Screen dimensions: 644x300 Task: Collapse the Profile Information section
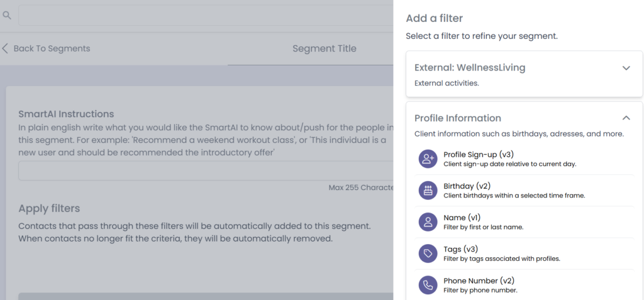click(626, 118)
